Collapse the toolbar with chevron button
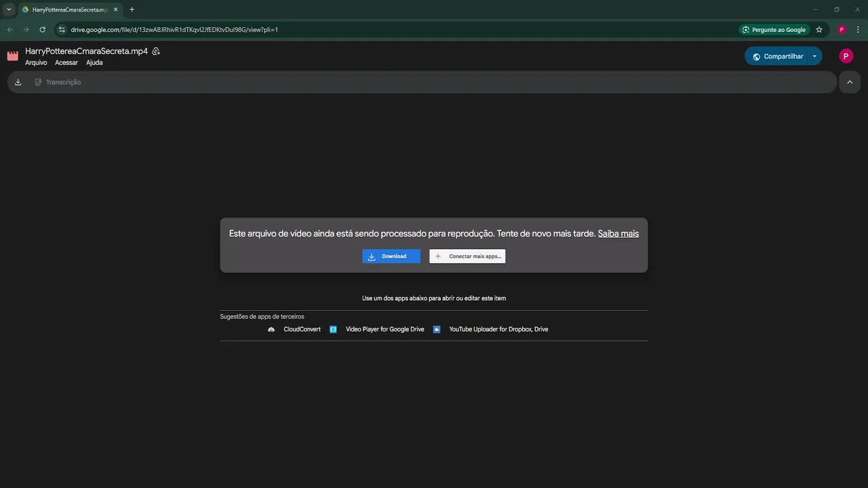This screenshot has height=488, width=868. 850,82
